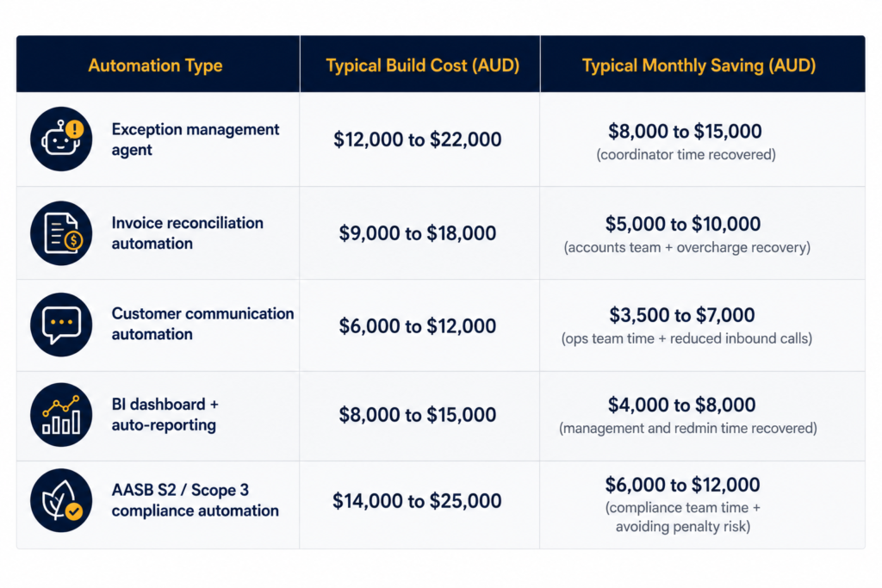Select the Typical Build Cost (AUD) header
This screenshot has height=588, width=882.
click(x=422, y=65)
